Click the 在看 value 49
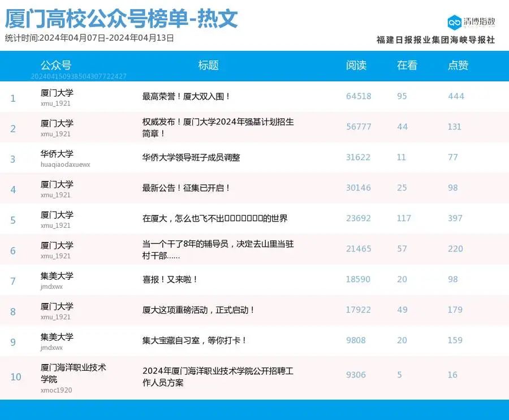 [402, 310]
